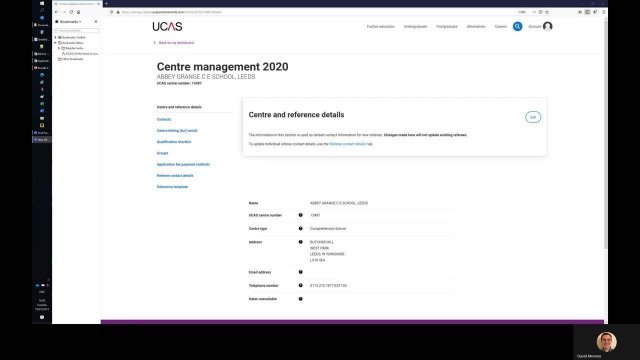Click the sidebar toggle icon in browser toolbar
Screen dimensions: 640x360
tap(587, 12)
